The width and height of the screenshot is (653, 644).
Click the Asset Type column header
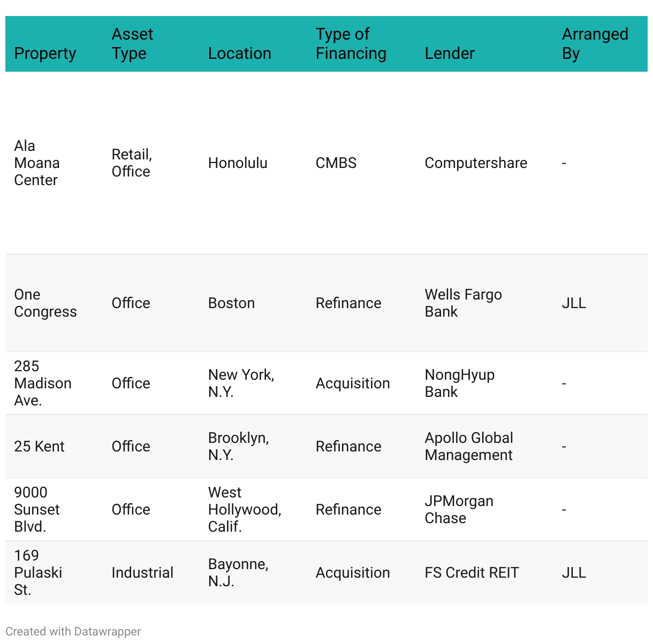point(132,44)
